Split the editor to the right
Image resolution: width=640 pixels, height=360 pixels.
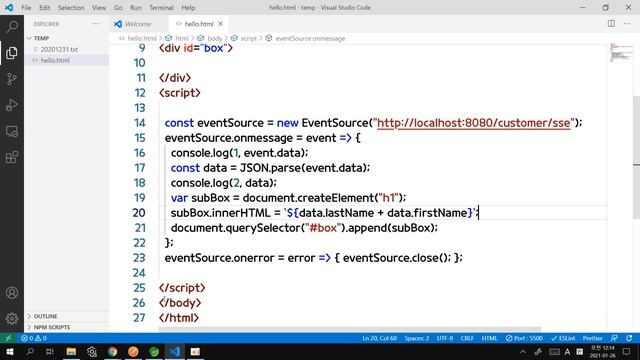(611, 24)
